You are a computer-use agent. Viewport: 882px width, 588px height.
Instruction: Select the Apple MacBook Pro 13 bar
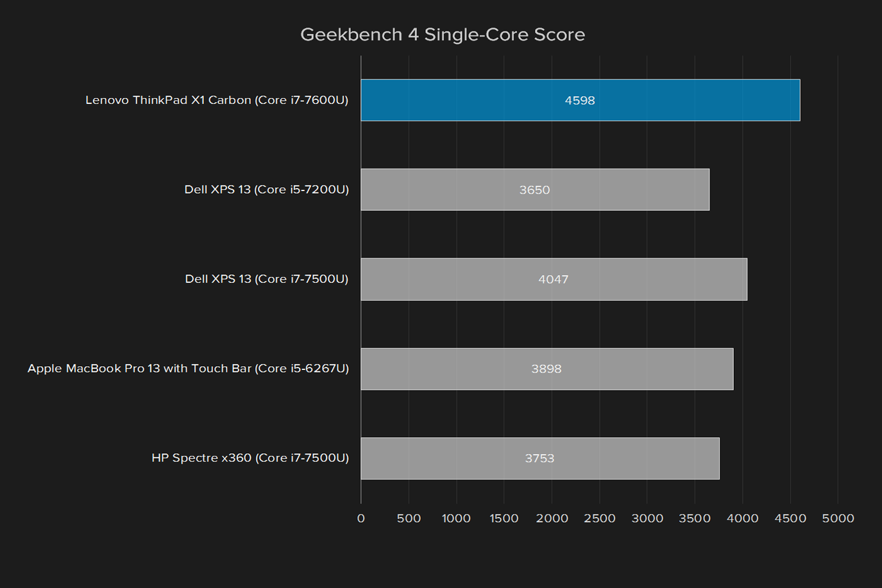[x=547, y=369]
